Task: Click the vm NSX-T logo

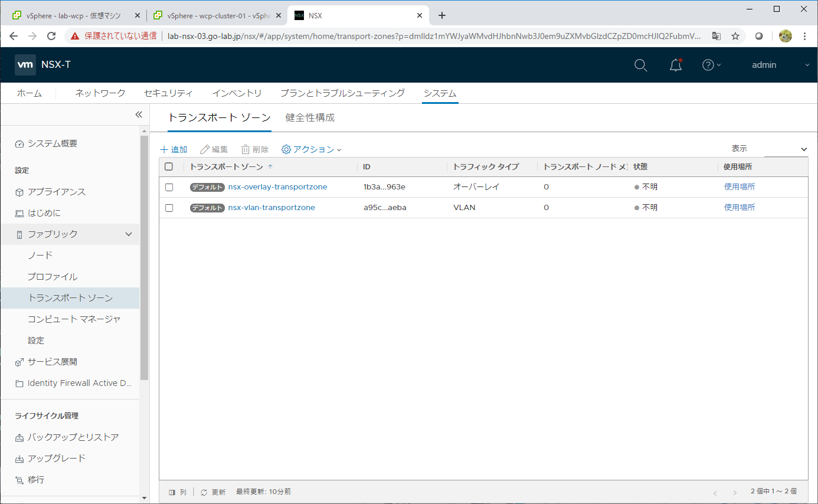Action: pos(42,65)
